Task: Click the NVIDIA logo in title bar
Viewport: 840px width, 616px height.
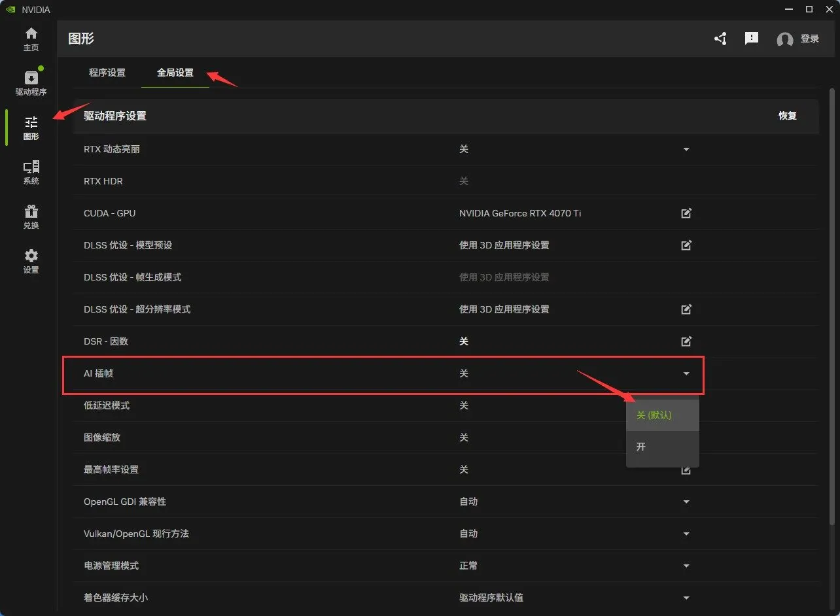Action: pos(10,10)
